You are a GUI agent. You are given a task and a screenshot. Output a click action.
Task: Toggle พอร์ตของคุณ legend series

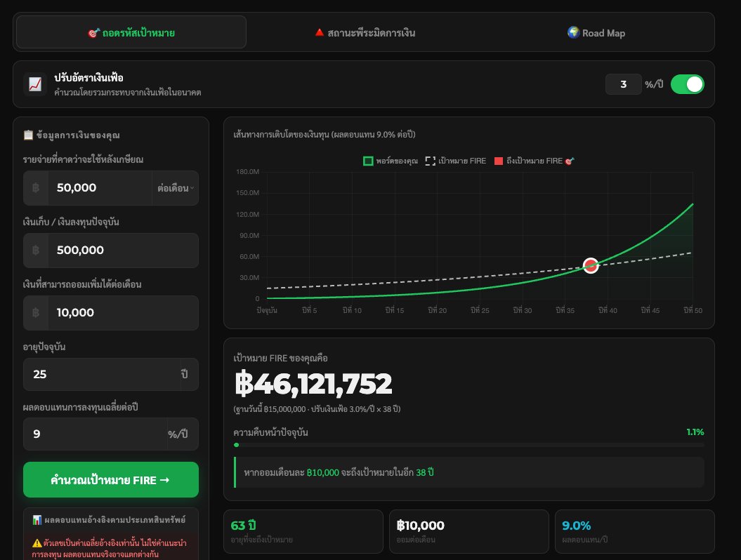pos(391,161)
